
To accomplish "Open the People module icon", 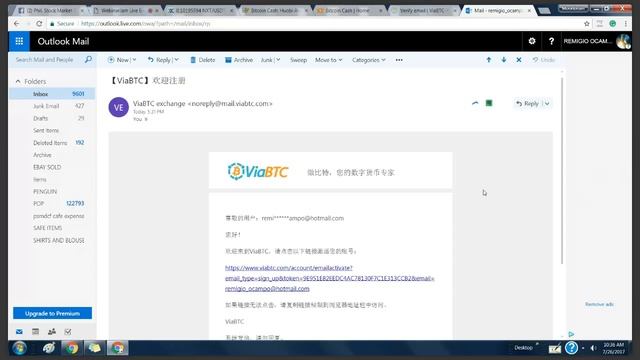I will 52,332.
